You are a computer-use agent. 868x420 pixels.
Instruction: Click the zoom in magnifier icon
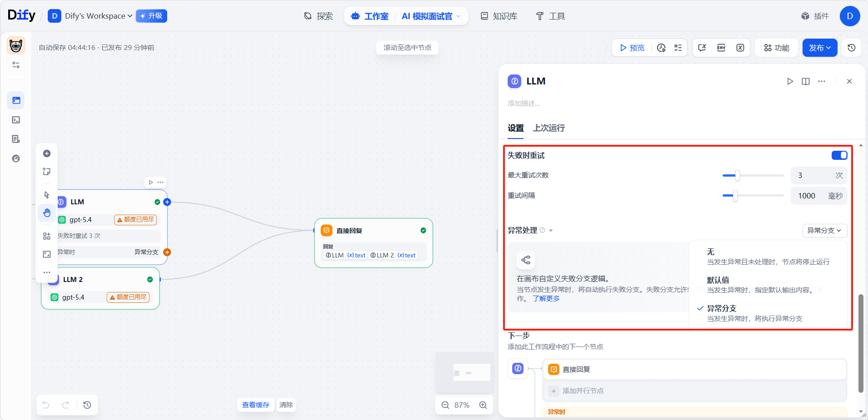(x=483, y=405)
